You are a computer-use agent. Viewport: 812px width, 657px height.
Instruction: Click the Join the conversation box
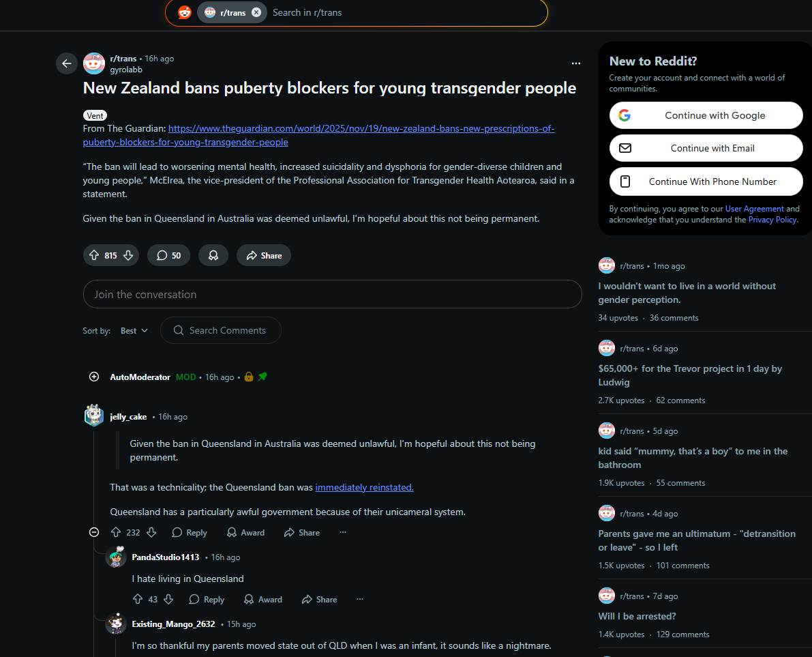coord(333,294)
